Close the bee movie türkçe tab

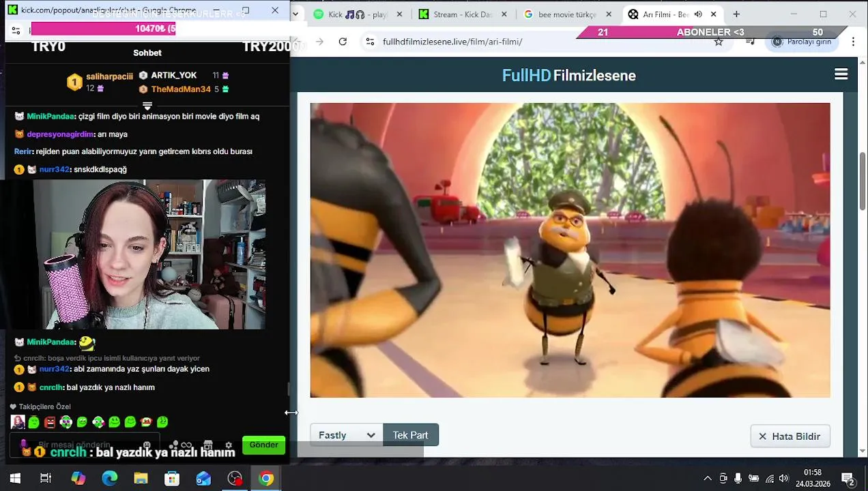click(x=609, y=14)
